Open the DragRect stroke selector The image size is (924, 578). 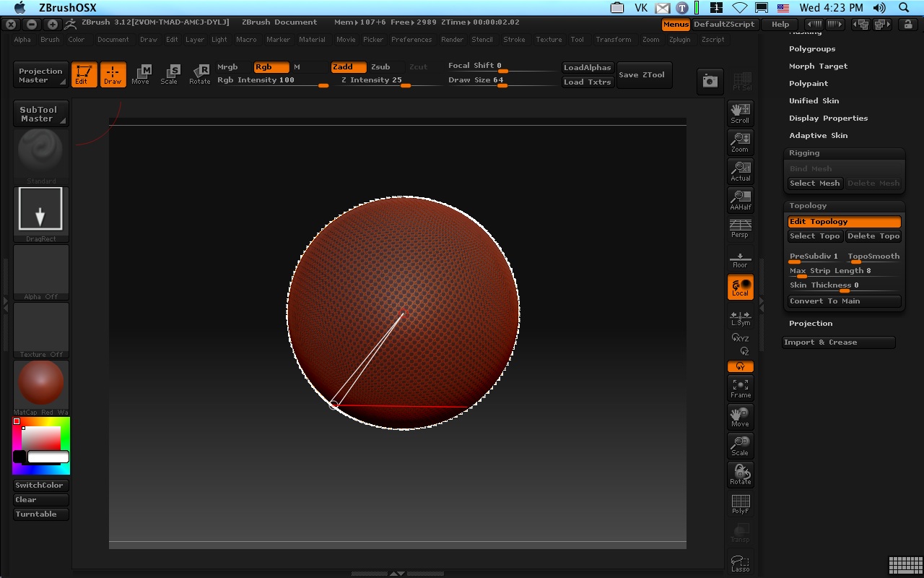[x=41, y=214]
